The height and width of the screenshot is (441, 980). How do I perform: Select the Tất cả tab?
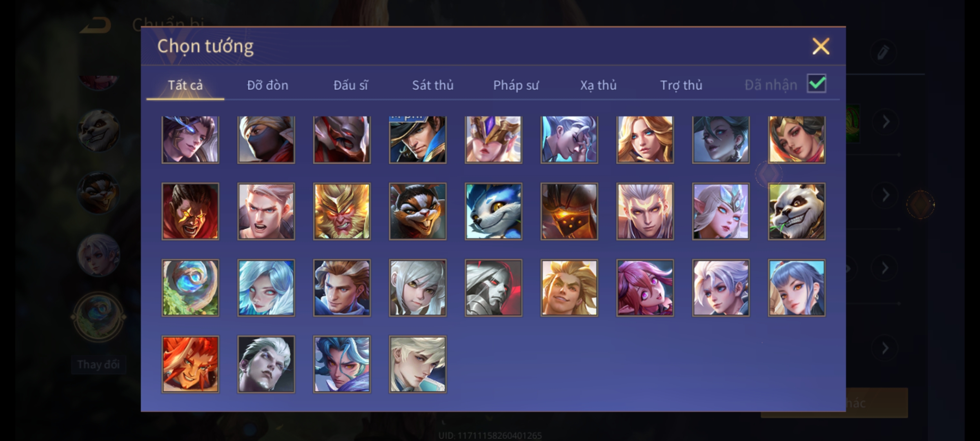pos(185,85)
